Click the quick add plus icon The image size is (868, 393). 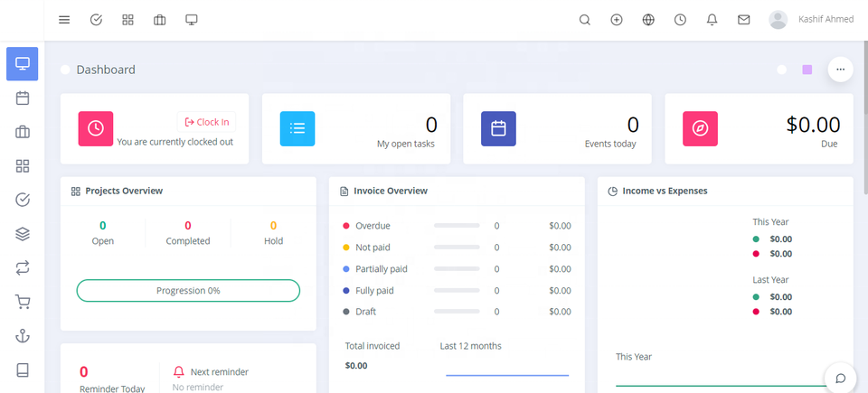(x=617, y=20)
